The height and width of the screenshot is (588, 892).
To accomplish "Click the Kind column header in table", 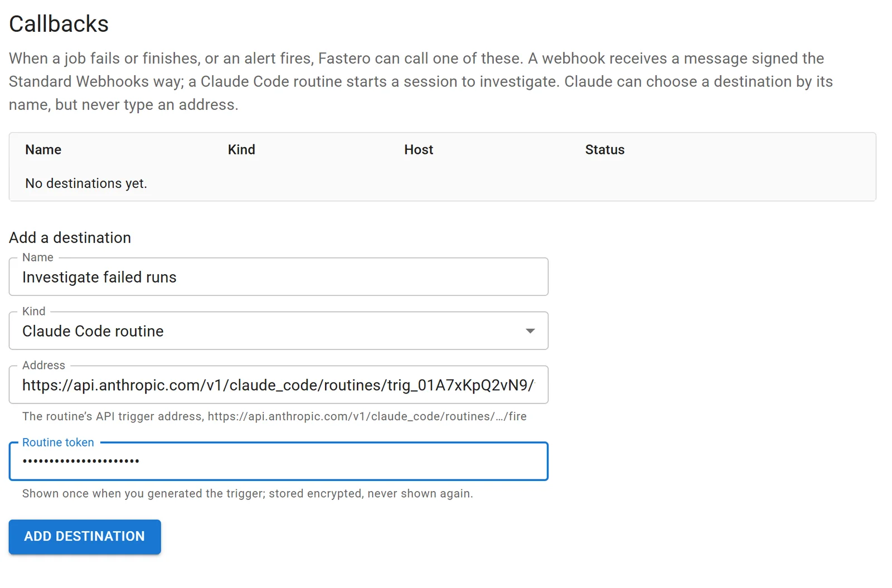I will [241, 150].
